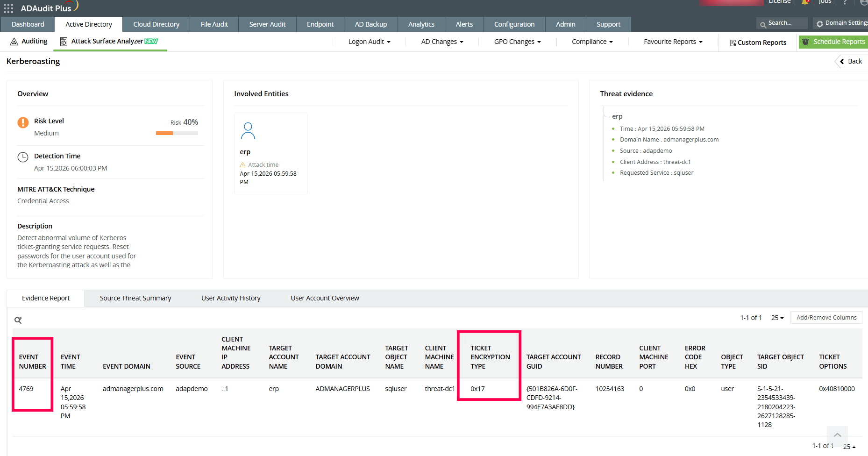Click the erp user avatar icon
This screenshot has width=868, height=456.
(x=248, y=131)
